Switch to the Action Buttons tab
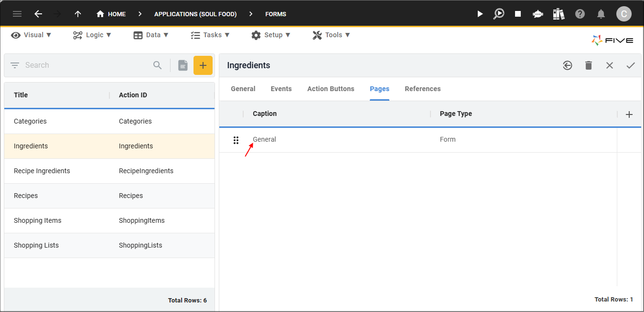644x312 pixels. [x=331, y=89]
